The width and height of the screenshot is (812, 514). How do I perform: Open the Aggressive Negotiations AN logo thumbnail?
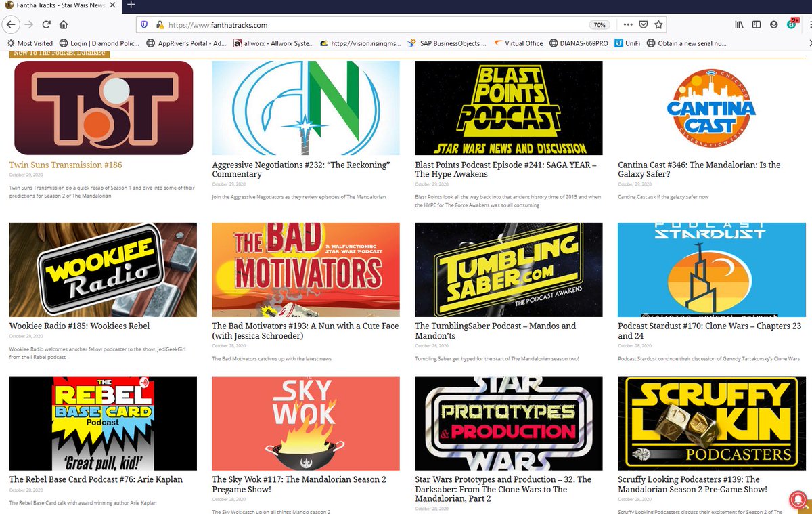coord(306,108)
